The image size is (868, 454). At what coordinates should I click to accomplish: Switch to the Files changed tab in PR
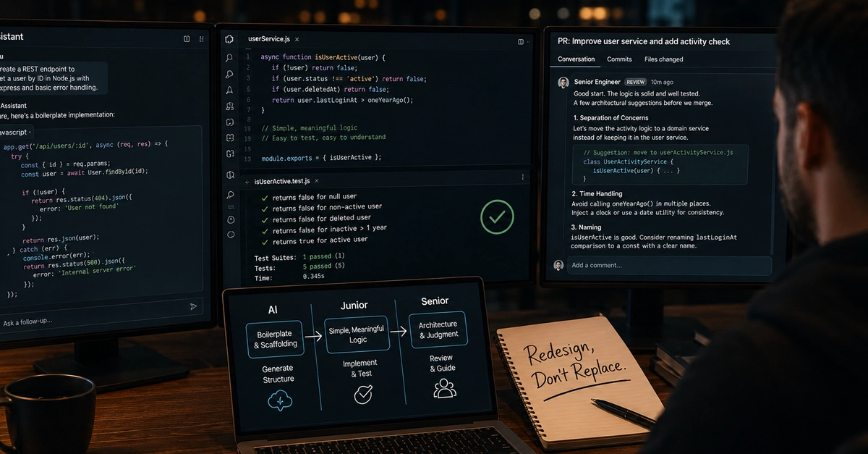point(663,59)
